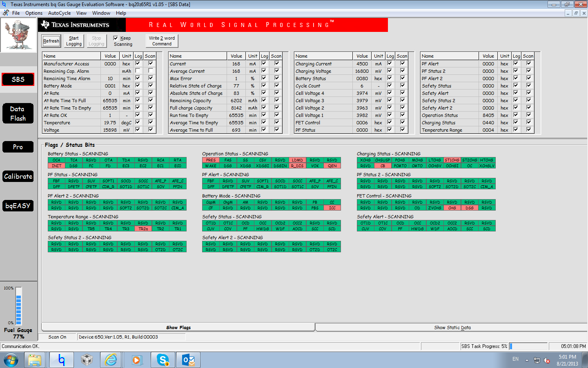
Task: Click the QEN flag in Operation Status
Action: (x=332, y=166)
